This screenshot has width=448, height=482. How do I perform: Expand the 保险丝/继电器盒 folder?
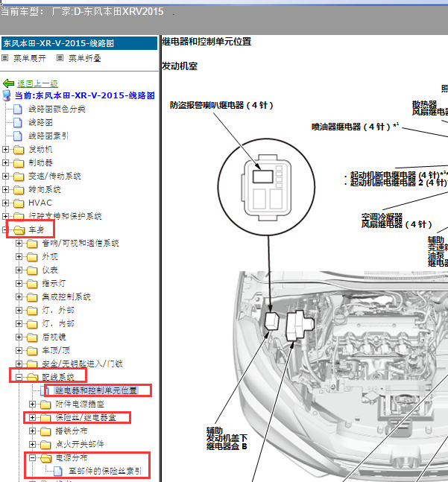point(32,417)
